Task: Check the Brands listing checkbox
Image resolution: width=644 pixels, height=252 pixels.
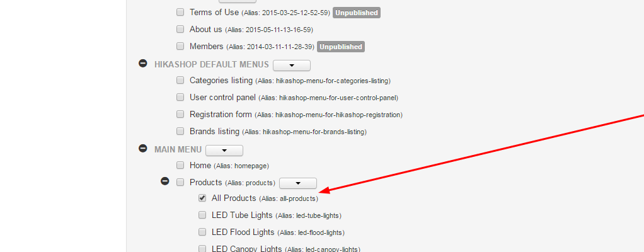Action: pyautogui.click(x=180, y=131)
